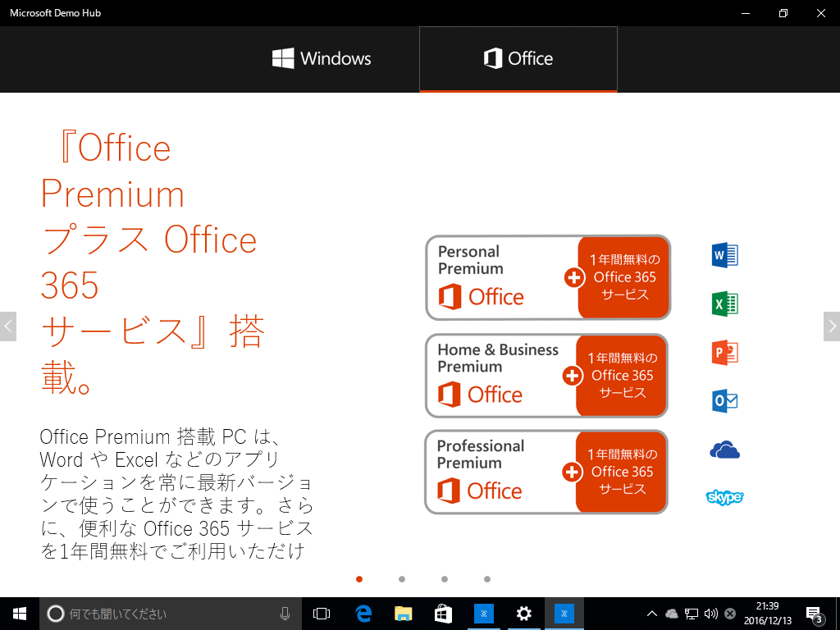Click the Cortana microphone icon
The height and width of the screenshot is (630, 840).
[x=285, y=614]
